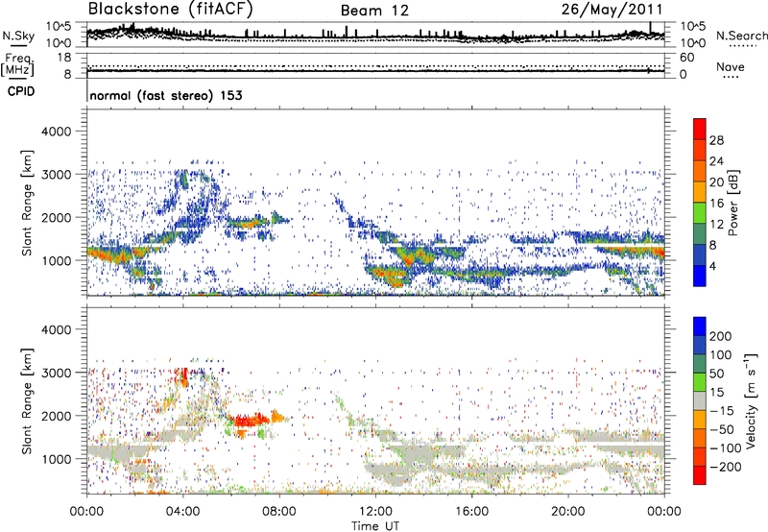The height and width of the screenshot is (532, 768).
Task: Click the "Freq. [MHz]" axis label
Action: pos(17,65)
